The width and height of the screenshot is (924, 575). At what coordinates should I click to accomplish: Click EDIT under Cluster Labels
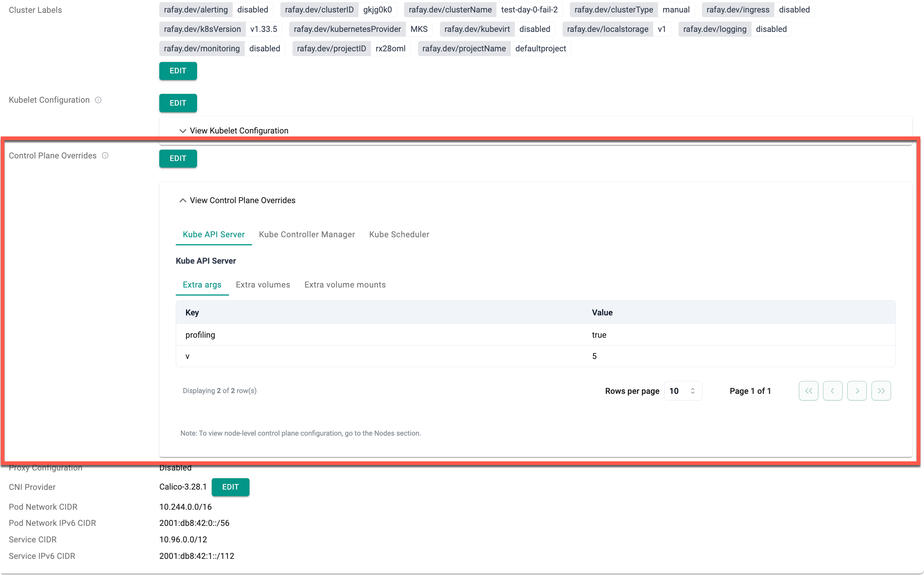pos(178,71)
